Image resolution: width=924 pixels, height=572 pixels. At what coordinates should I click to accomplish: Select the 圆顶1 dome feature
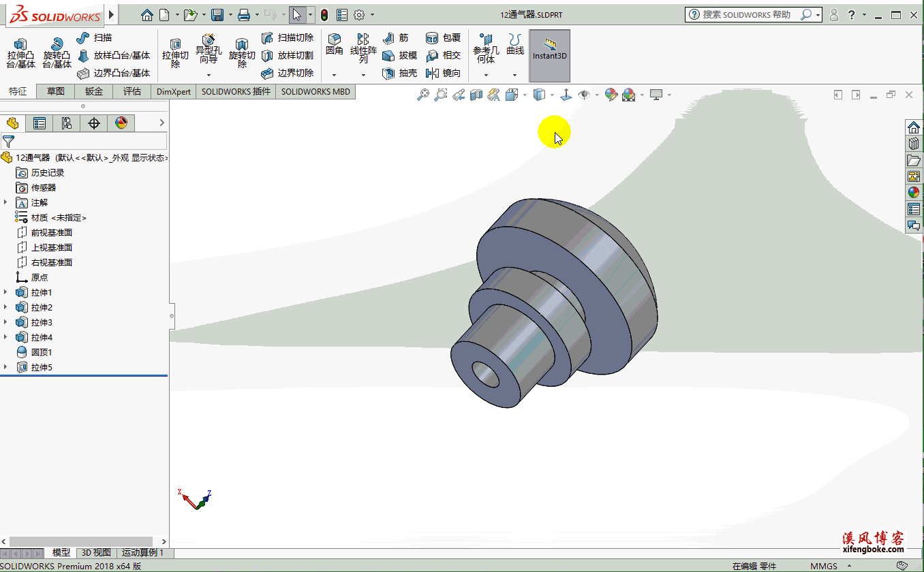click(41, 353)
